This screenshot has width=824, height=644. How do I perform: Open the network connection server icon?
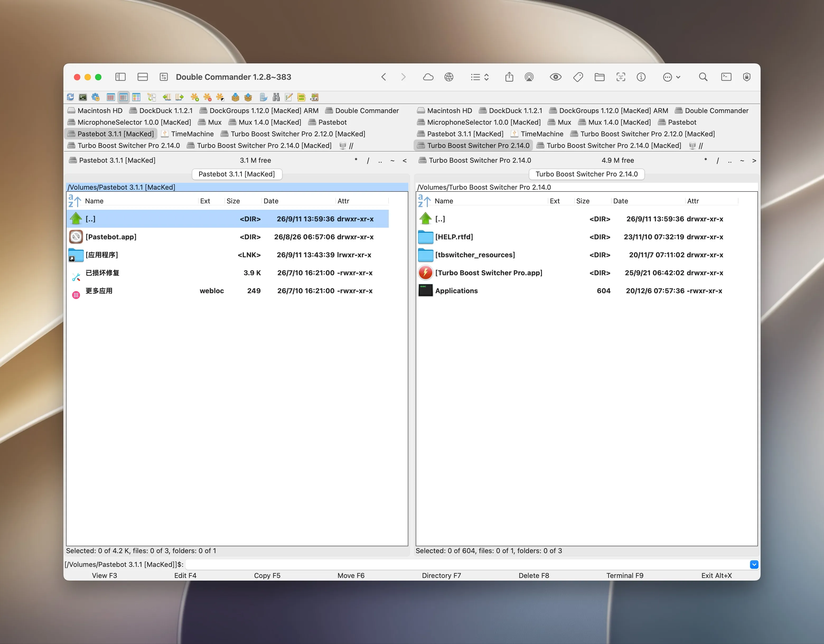coord(263,97)
